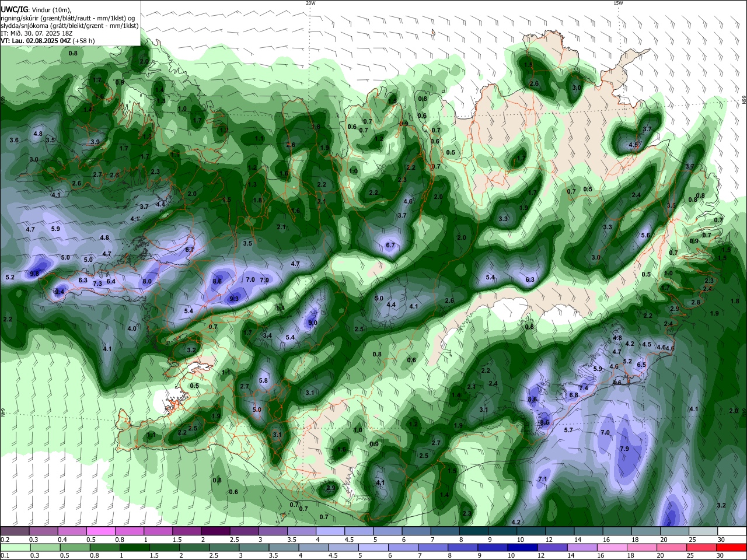This screenshot has width=747, height=560.
Task: Click the white 30 mm snow legend swatch
Action: click(732, 531)
